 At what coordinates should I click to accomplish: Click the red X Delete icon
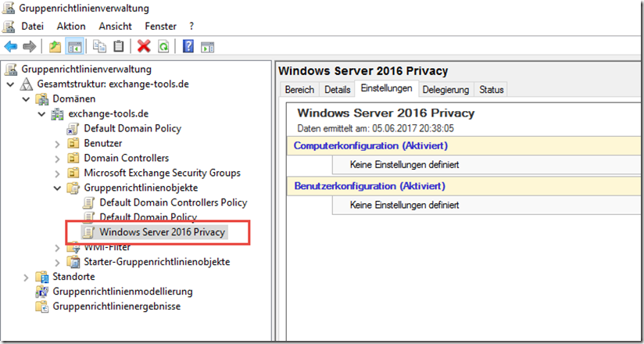pyautogui.click(x=144, y=47)
